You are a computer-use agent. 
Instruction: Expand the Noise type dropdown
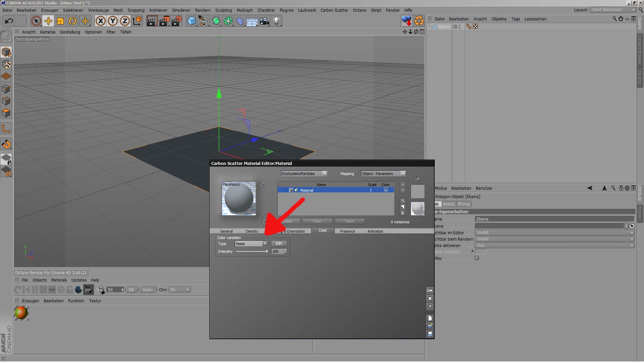(251, 244)
